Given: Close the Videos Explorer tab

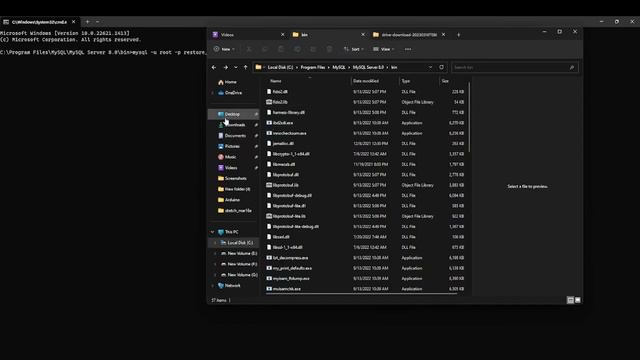Looking at the screenshot, I should tap(282, 35).
